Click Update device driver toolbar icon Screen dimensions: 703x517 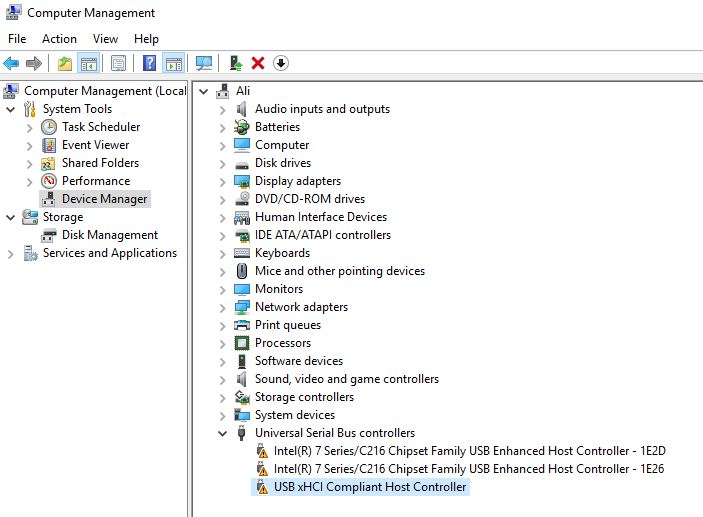(x=236, y=63)
